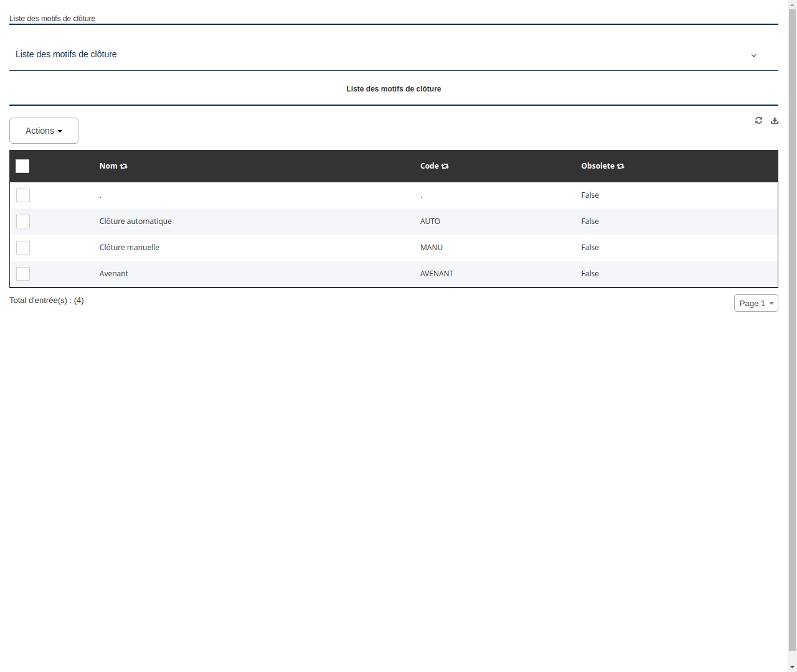Check the checkbox on the Clôture automatique row

pyautogui.click(x=23, y=222)
